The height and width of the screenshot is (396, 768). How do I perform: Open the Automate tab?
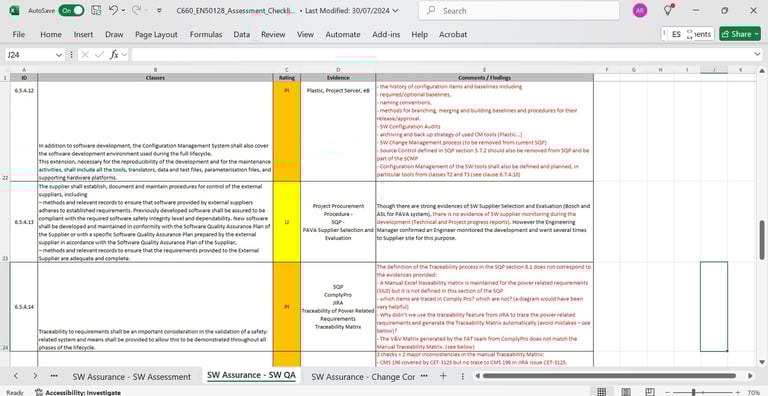click(343, 34)
